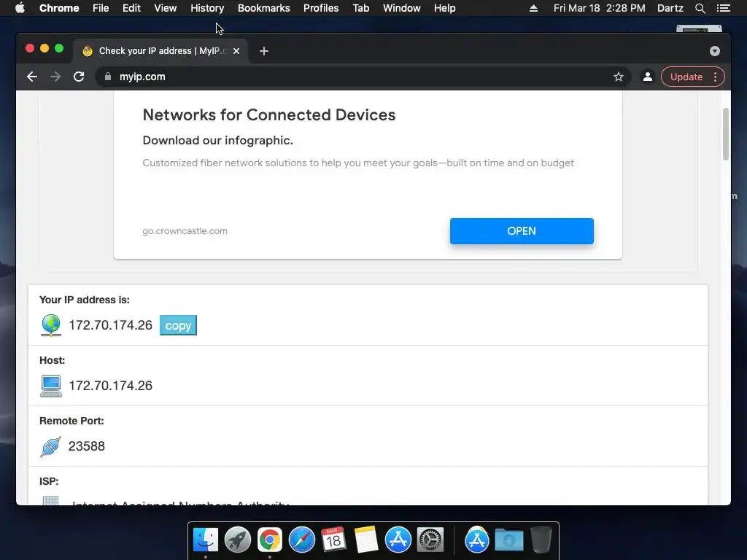The width and height of the screenshot is (747, 560).
Task: Open App Store next to Notes in Dock
Action: [x=398, y=540]
